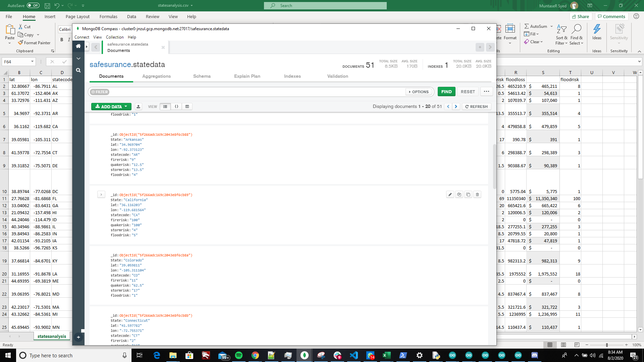This screenshot has height=362, width=644.
Task: Click the edit document pencil icon
Action: click(x=450, y=194)
